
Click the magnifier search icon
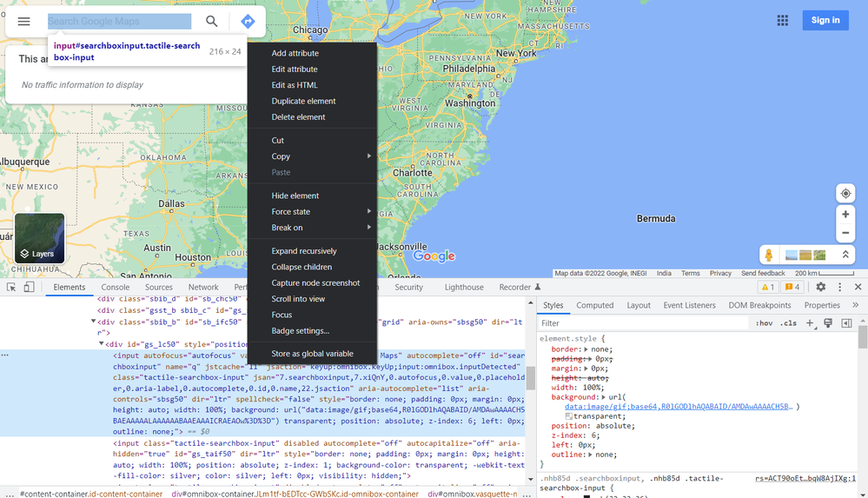[212, 21]
